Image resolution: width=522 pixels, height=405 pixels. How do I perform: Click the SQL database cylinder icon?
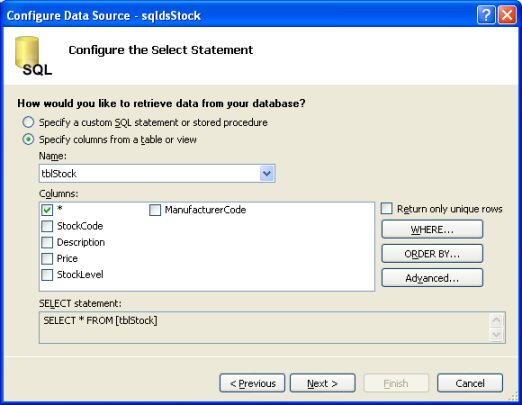coord(33,56)
